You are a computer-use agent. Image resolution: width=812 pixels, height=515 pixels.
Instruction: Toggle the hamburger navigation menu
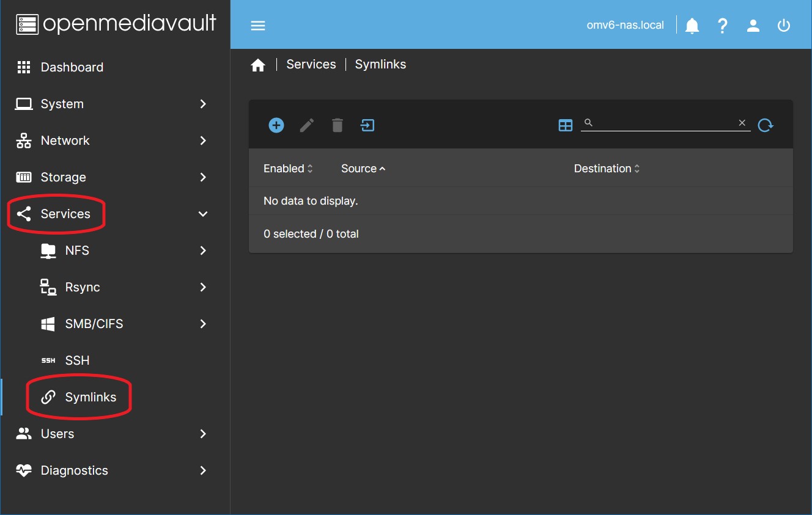(258, 26)
